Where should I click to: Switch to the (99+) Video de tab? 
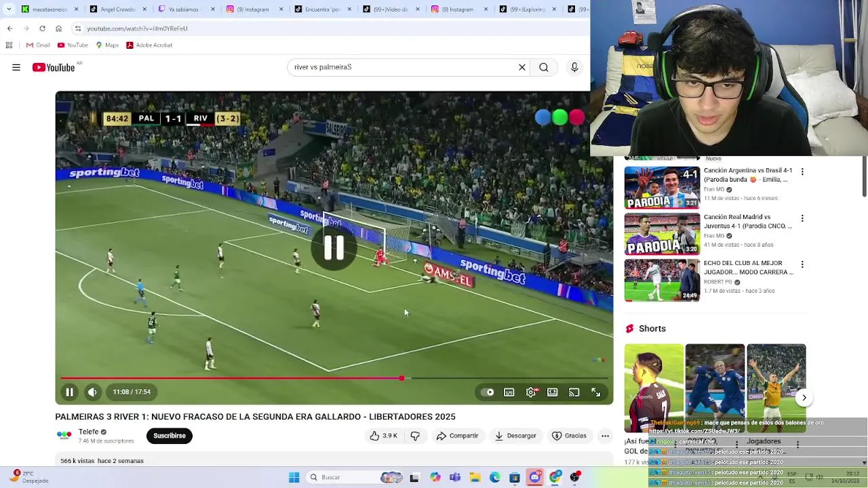point(391,9)
